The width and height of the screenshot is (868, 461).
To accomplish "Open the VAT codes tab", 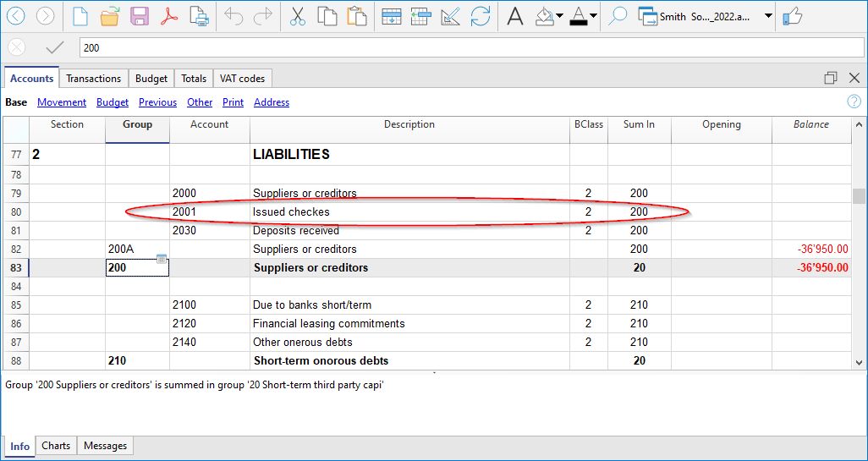I will tap(242, 79).
